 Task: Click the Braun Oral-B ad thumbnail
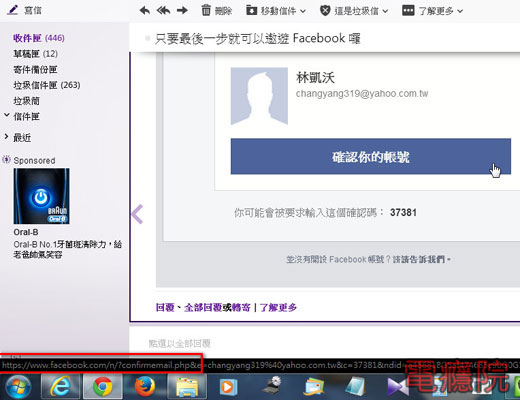[x=41, y=196]
